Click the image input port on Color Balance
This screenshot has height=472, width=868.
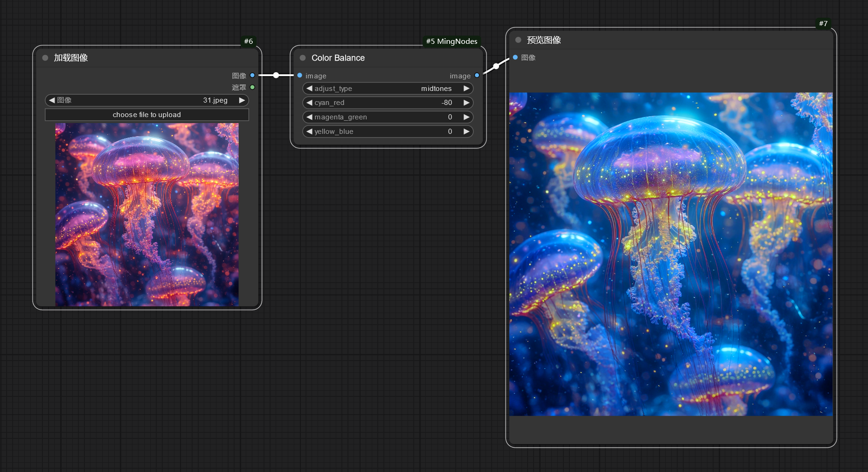tap(300, 75)
